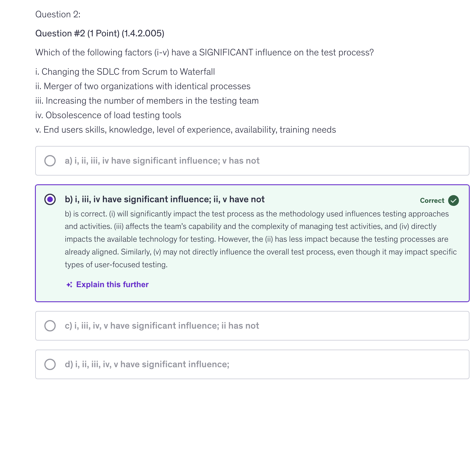The image size is (474, 476).
Task: Click the Question #2 (1 Point) heading
Action: 100,34
